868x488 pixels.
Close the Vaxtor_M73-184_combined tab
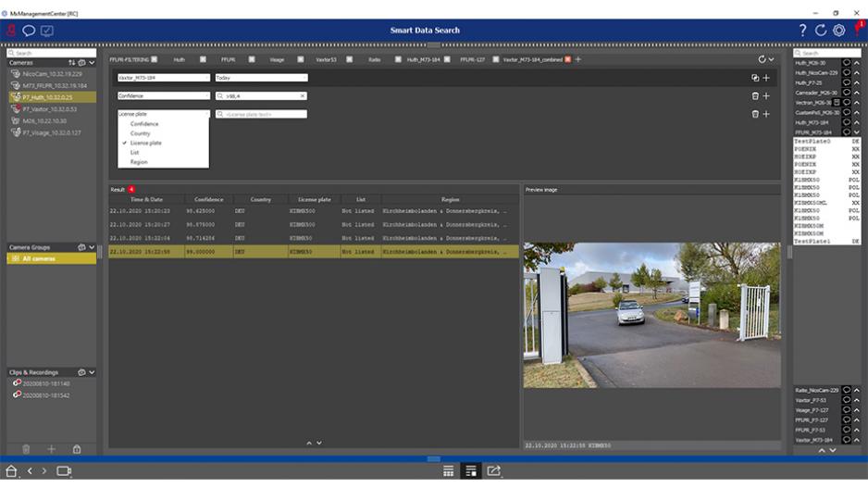click(567, 59)
